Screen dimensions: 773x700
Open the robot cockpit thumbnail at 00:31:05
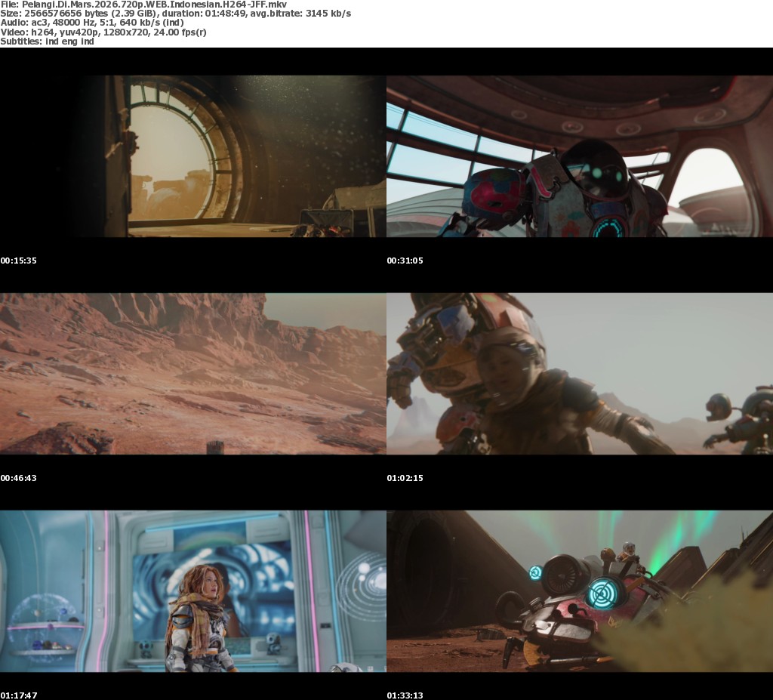click(x=580, y=156)
